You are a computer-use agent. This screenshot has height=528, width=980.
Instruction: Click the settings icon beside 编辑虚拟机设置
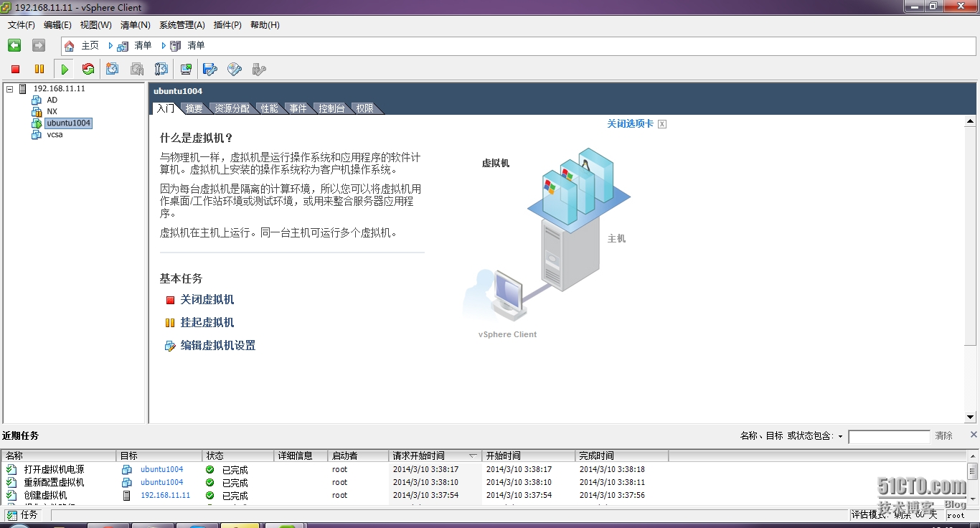coord(170,346)
